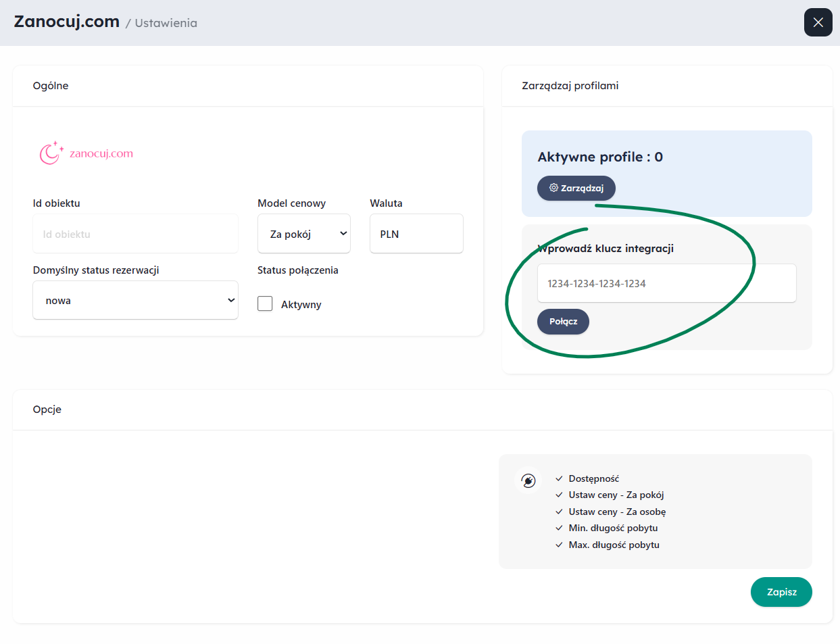Open the Model cenowy dropdown

coord(304,234)
